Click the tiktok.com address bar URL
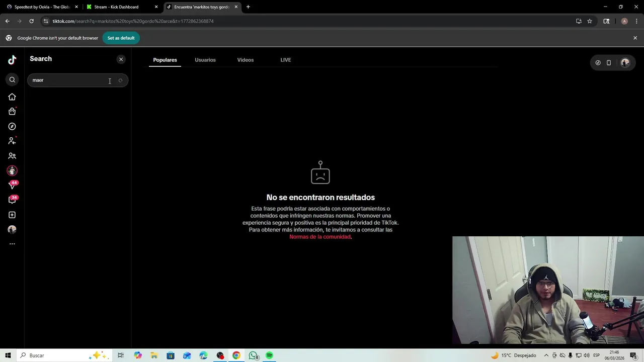644x362 pixels. (133, 21)
